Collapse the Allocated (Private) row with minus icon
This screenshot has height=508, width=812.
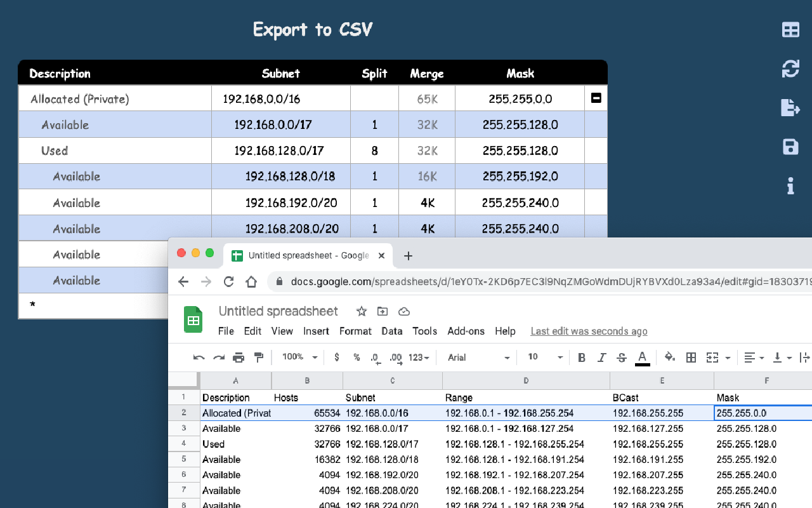click(596, 98)
